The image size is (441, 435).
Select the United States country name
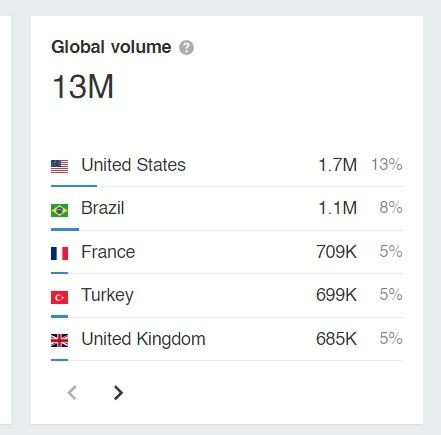(133, 165)
